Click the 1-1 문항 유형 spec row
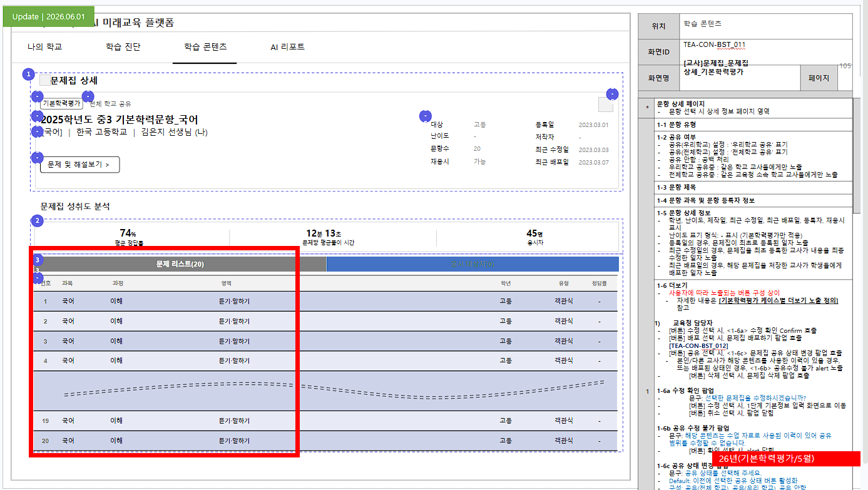This screenshot has height=490, width=868. click(753, 125)
